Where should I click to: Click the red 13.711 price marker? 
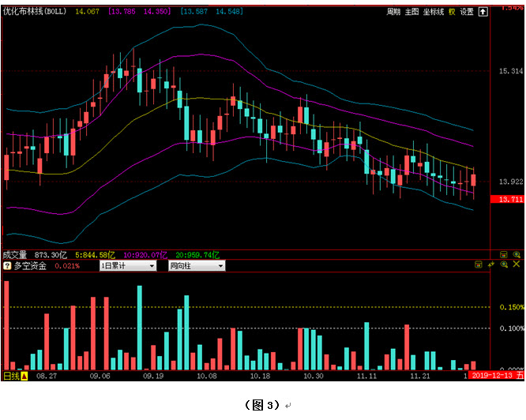[x=506, y=200]
